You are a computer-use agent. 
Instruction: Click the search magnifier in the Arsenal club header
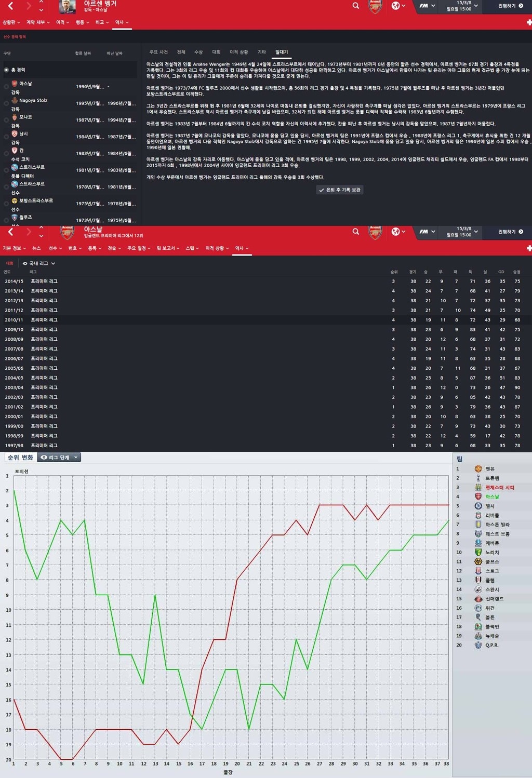[x=356, y=231]
